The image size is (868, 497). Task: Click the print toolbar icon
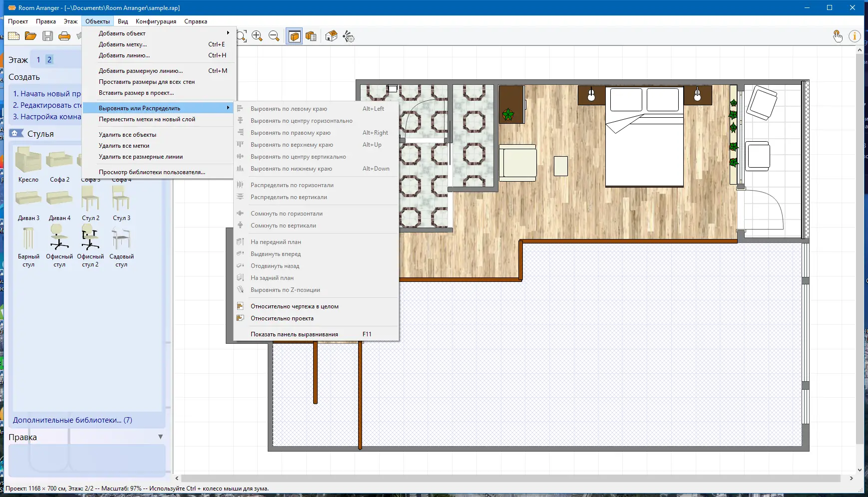(x=64, y=36)
